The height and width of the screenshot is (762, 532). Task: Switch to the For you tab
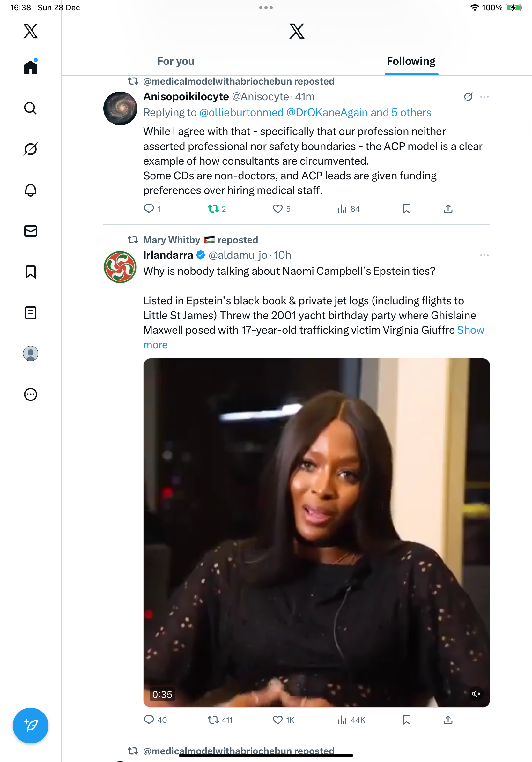click(x=176, y=61)
